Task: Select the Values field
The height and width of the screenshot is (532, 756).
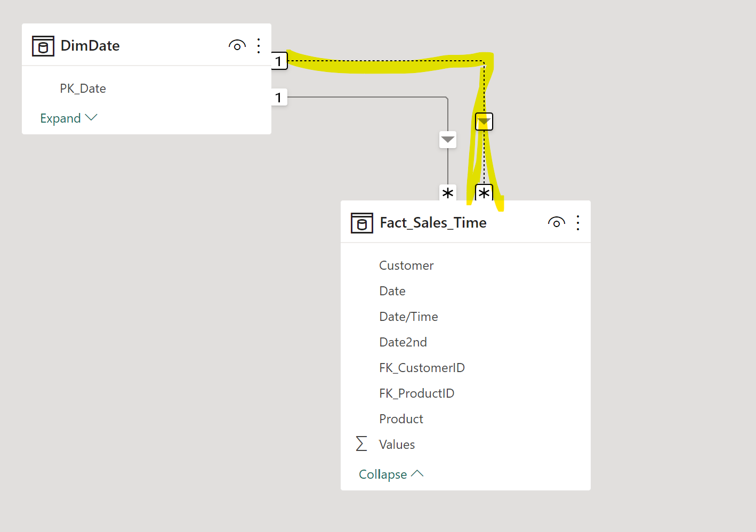Action: pyautogui.click(x=397, y=445)
